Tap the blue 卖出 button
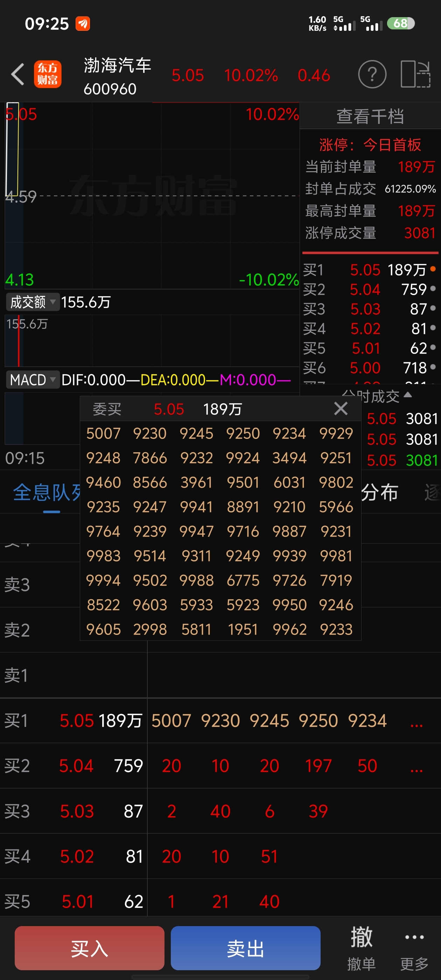The image size is (441, 980). (x=245, y=948)
